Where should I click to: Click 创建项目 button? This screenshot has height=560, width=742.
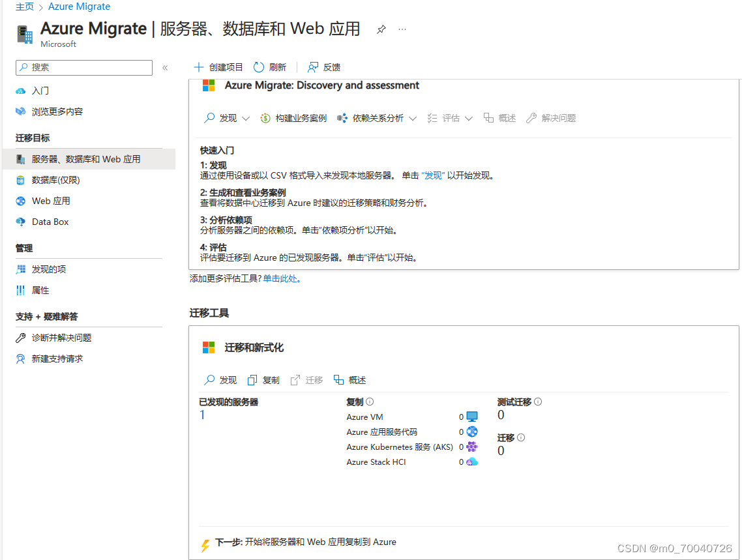pyautogui.click(x=218, y=67)
